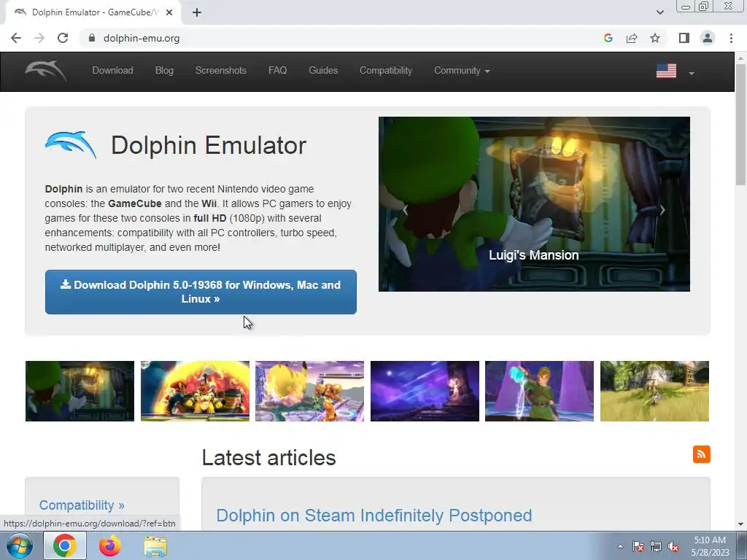Click Download Dolphin 5.0-19368 button

click(x=201, y=292)
